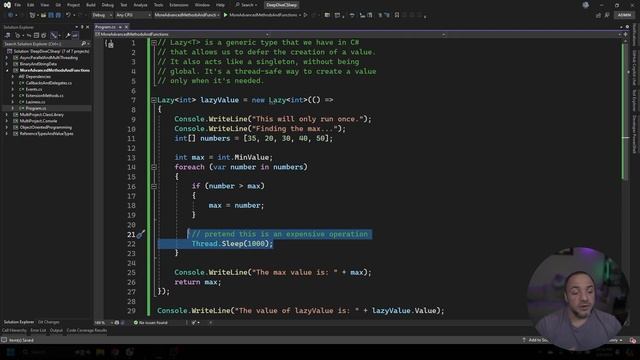Image resolution: width=640 pixels, height=360 pixels.
Task: Click the Save All toolbar icon
Action: tap(58, 15)
